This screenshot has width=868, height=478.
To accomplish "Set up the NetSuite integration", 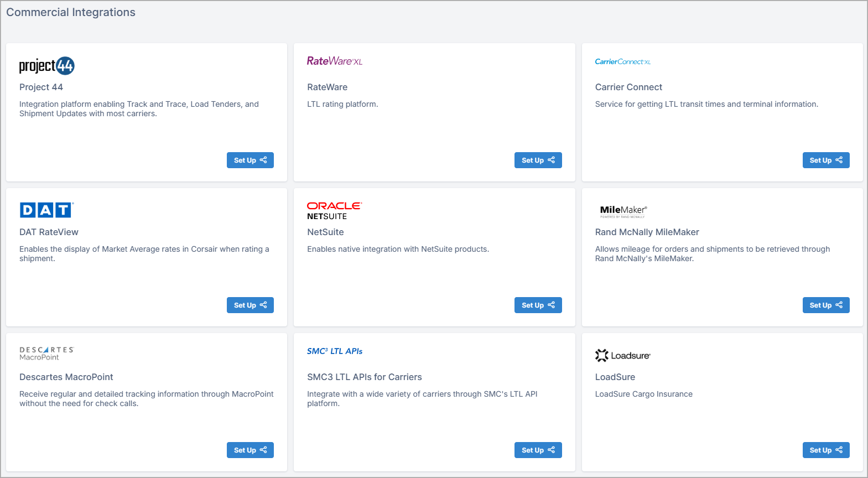I will (538, 305).
